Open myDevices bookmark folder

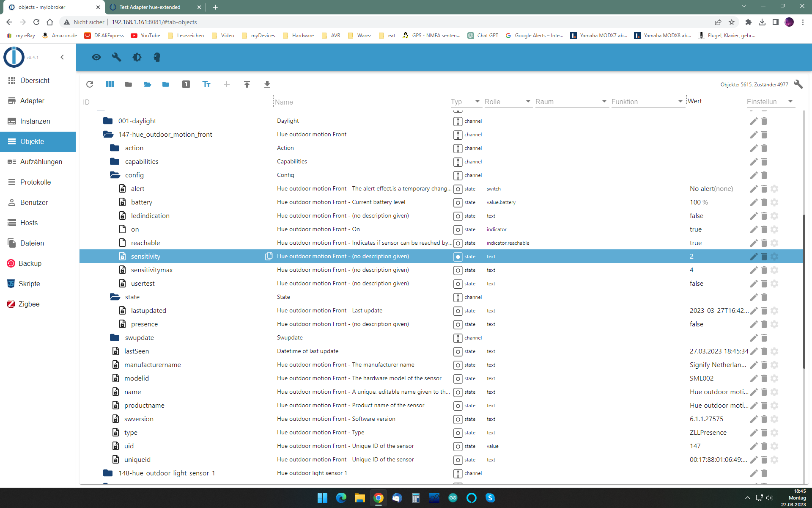[258, 36]
